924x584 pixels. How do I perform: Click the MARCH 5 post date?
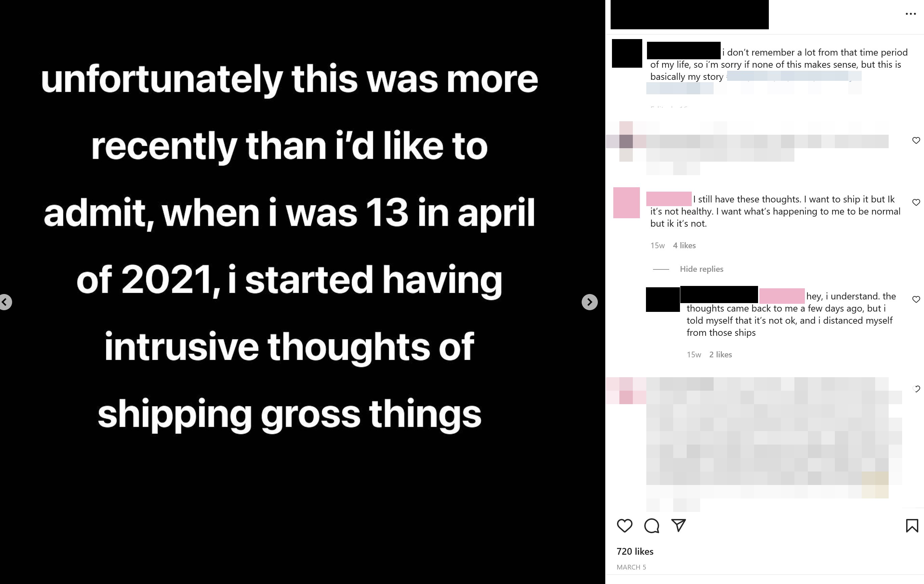(631, 567)
